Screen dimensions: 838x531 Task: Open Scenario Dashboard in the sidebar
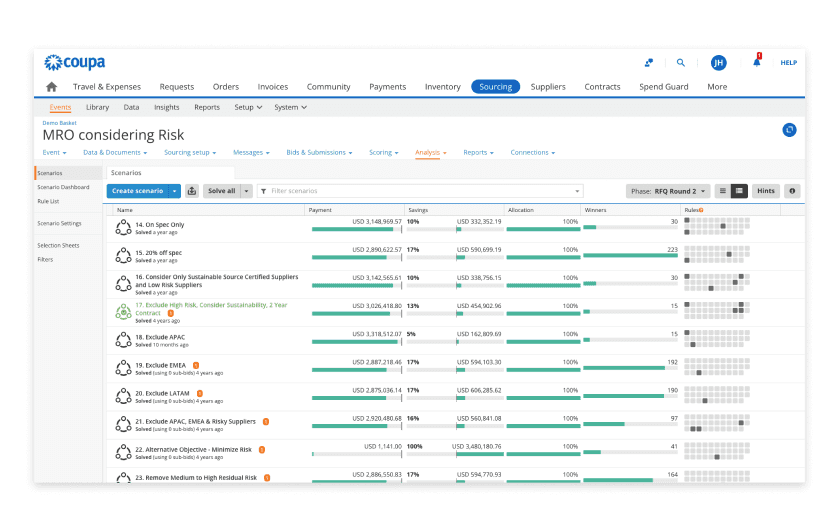click(63, 187)
